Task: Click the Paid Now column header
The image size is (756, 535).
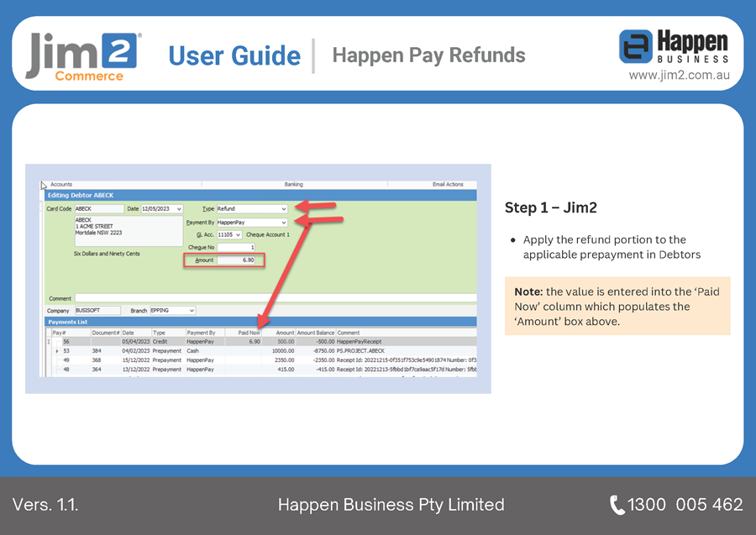Action: pos(243,333)
